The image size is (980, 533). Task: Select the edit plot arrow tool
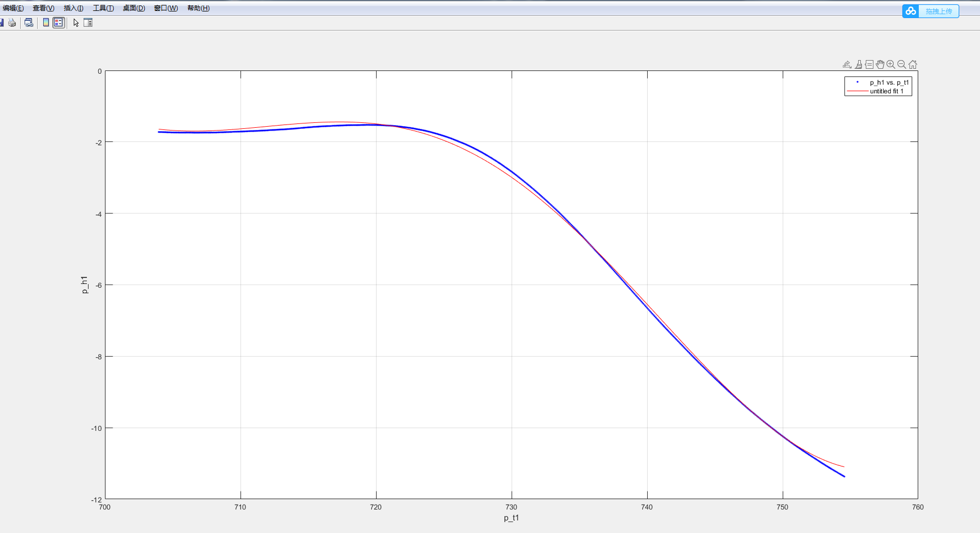pos(76,22)
